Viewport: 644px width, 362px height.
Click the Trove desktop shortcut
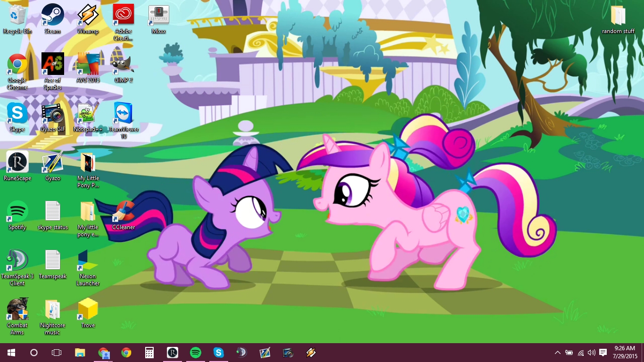click(88, 313)
